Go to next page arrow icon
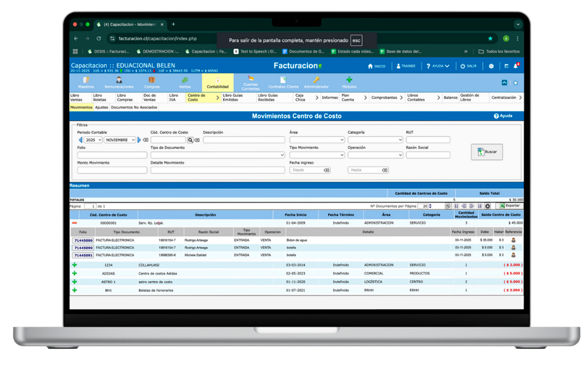 tap(472, 206)
